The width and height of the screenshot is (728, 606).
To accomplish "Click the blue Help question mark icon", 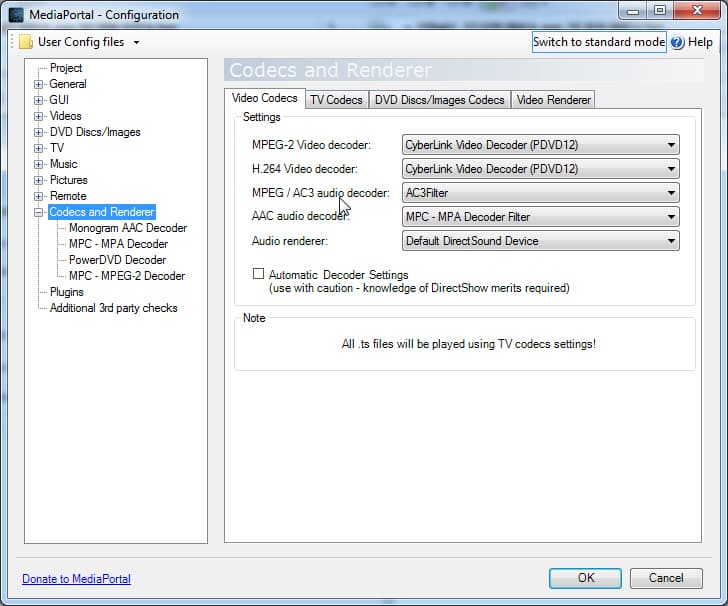I will [x=677, y=42].
